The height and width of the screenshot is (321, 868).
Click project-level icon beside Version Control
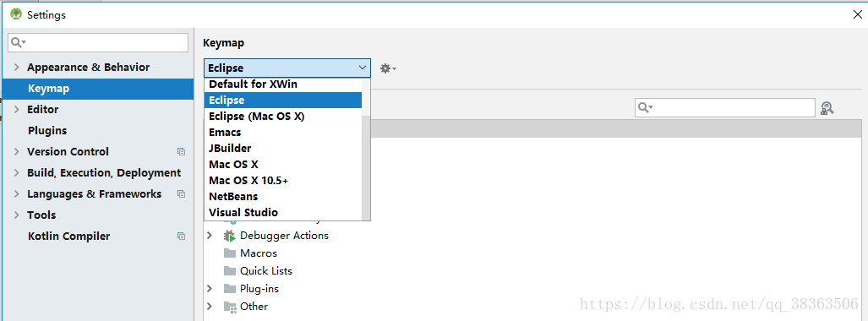pyautogui.click(x=181, y=152)
